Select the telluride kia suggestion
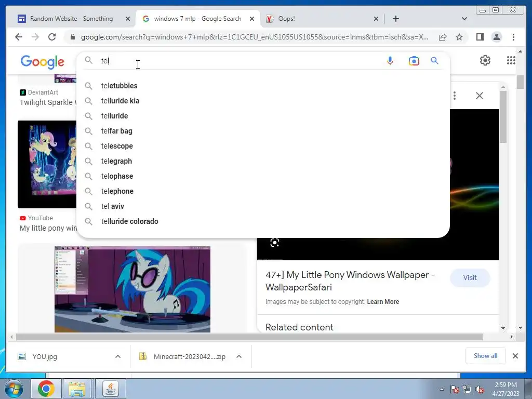 (x=263, y=101)
